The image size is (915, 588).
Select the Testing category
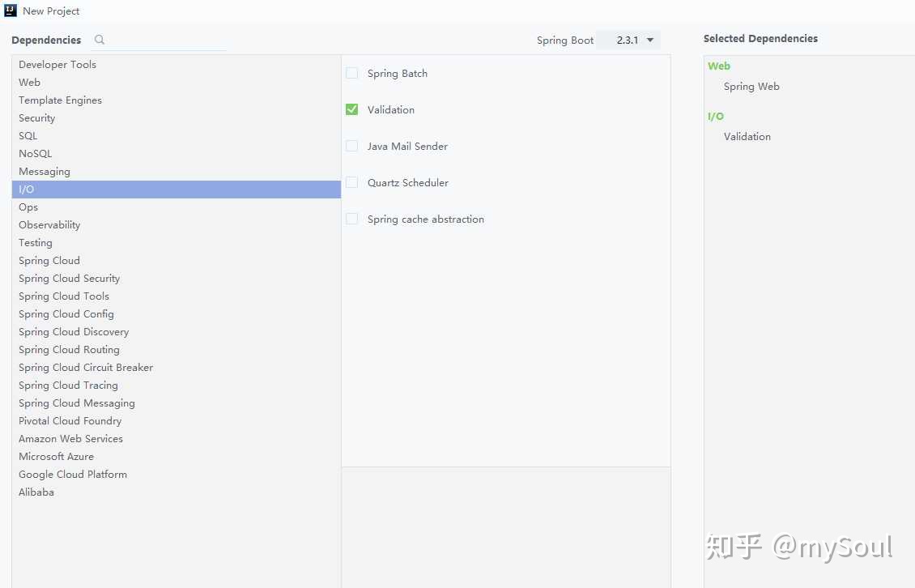pos(177,242)
